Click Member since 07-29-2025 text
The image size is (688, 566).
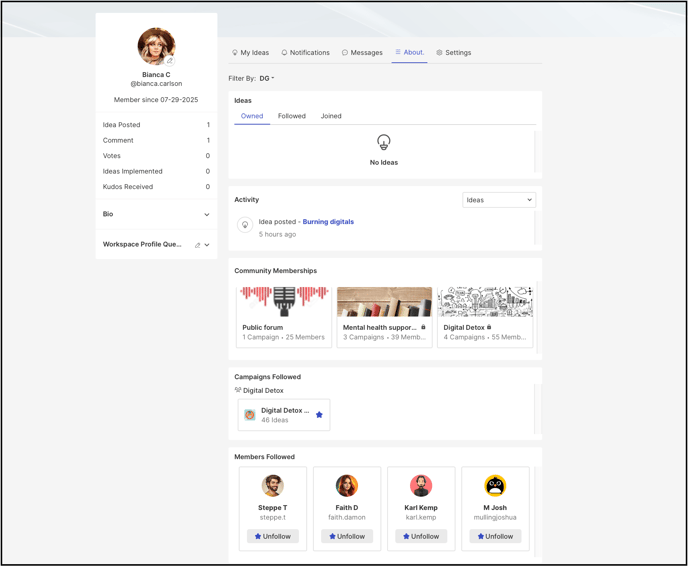(156, 100)
